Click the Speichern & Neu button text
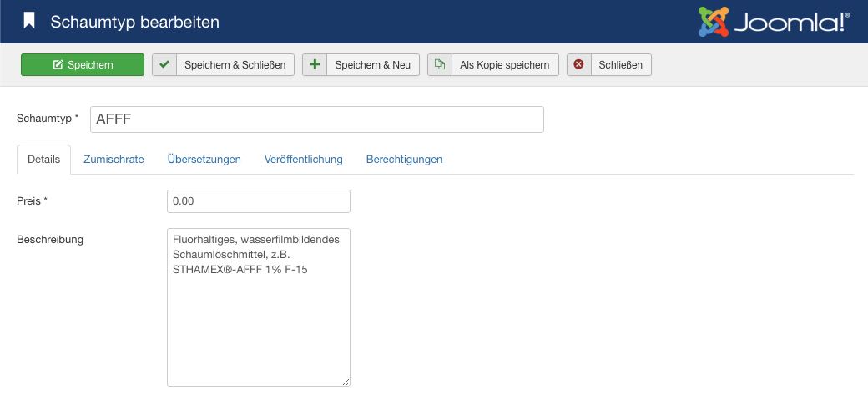868x401 pixels. [372, 65]
